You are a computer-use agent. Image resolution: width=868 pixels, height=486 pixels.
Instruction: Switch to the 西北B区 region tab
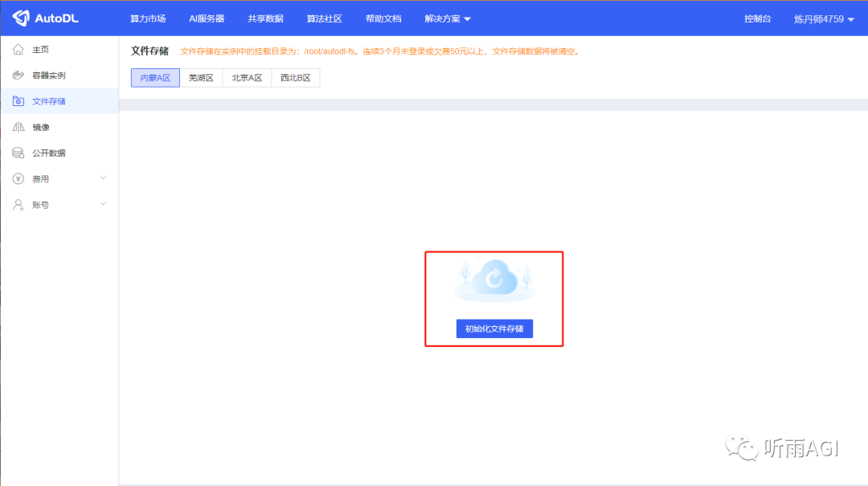[295, 78]
